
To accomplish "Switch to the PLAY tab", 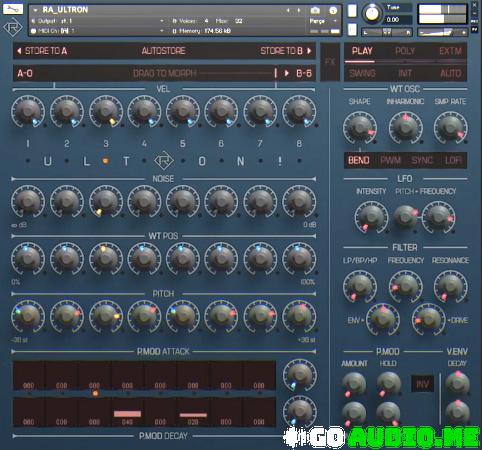I will 362,51.
